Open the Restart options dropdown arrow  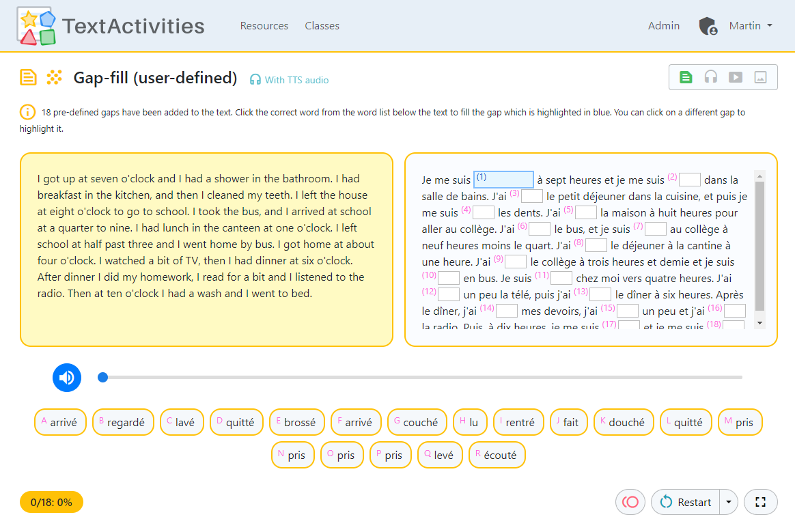pyautogui.click(x=729, y=502)
